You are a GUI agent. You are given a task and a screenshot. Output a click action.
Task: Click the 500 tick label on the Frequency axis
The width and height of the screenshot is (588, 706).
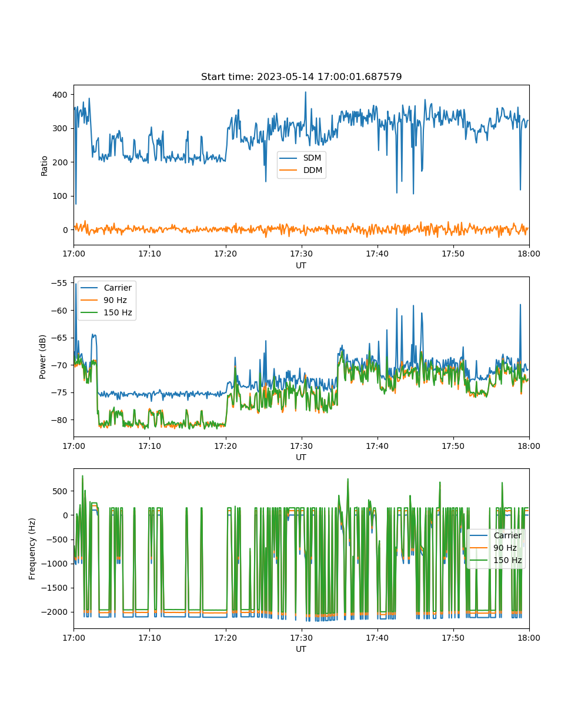(x=61, y=491)
